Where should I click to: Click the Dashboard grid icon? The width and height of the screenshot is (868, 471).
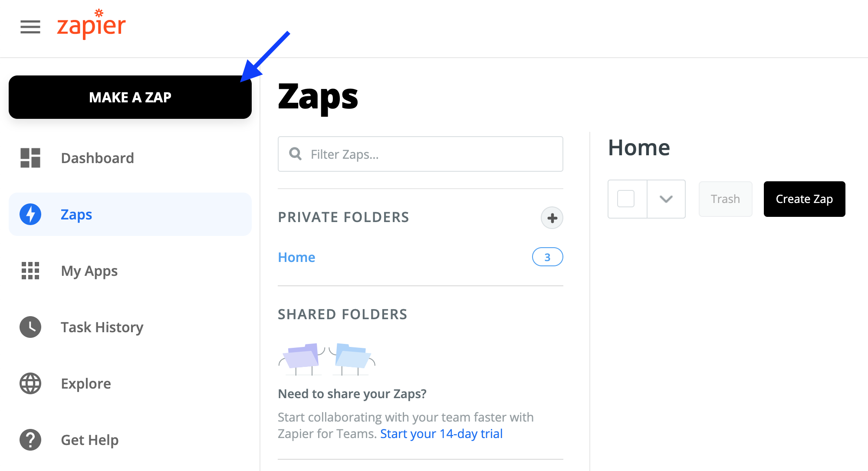[x=30, y=158]
